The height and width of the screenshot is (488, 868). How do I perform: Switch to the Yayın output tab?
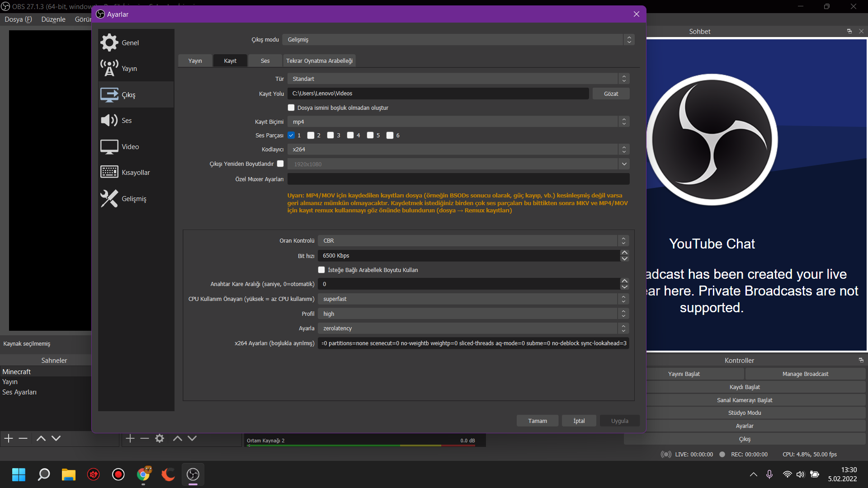[x=195, y=61]
